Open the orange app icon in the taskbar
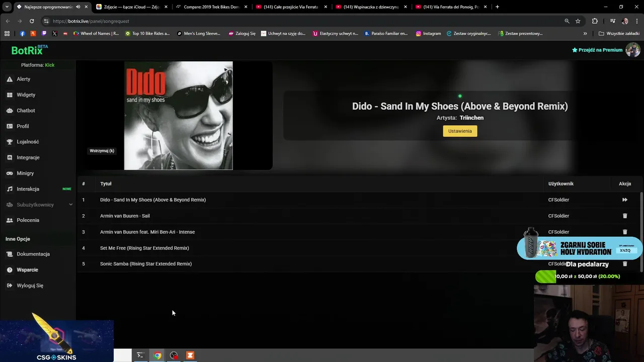This screenshot has height=362, width=644. click(190, 355)
